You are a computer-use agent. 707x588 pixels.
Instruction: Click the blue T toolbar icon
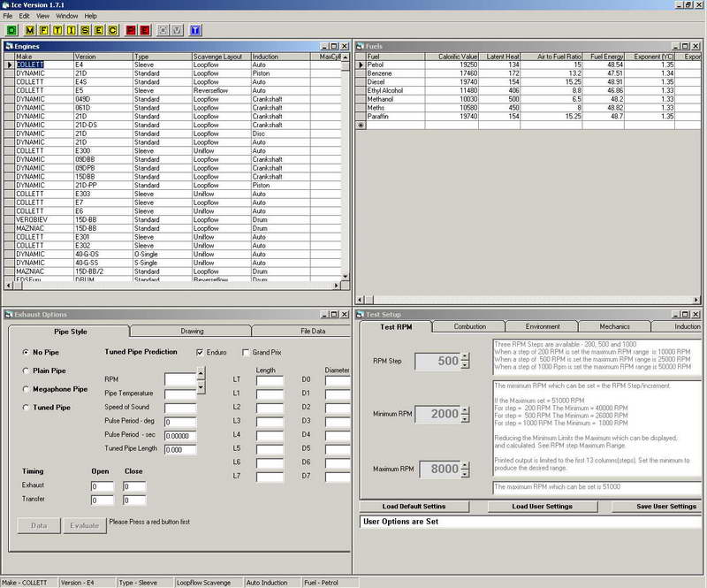coord(195,29)
